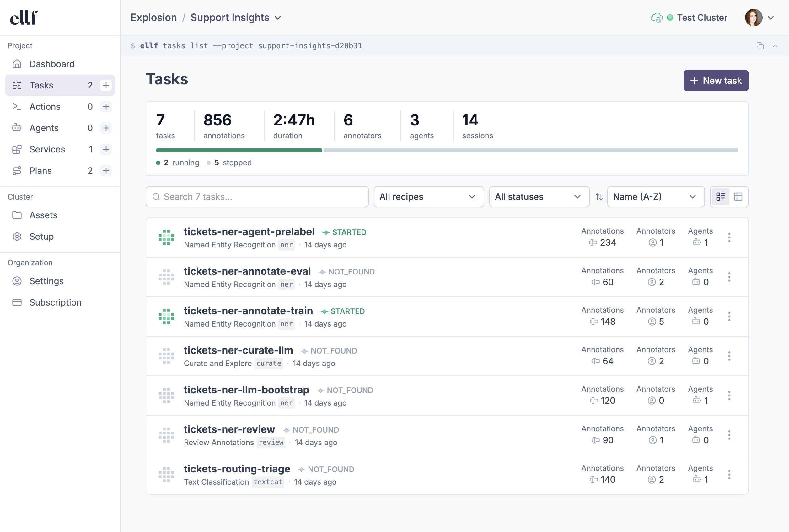This screenshot has width=789, height=532.
Task: Open Actions section in sidebar
Action: coord(45,107)
